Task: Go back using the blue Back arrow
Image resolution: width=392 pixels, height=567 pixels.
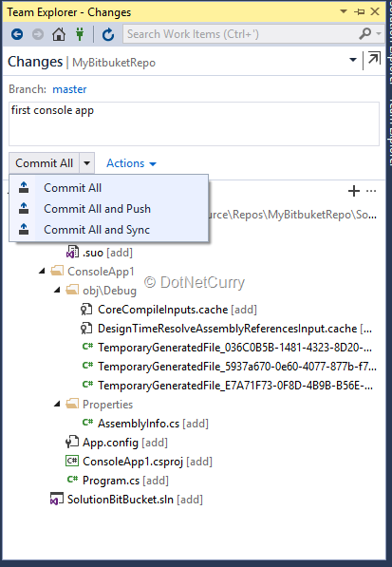Action: 17,35
